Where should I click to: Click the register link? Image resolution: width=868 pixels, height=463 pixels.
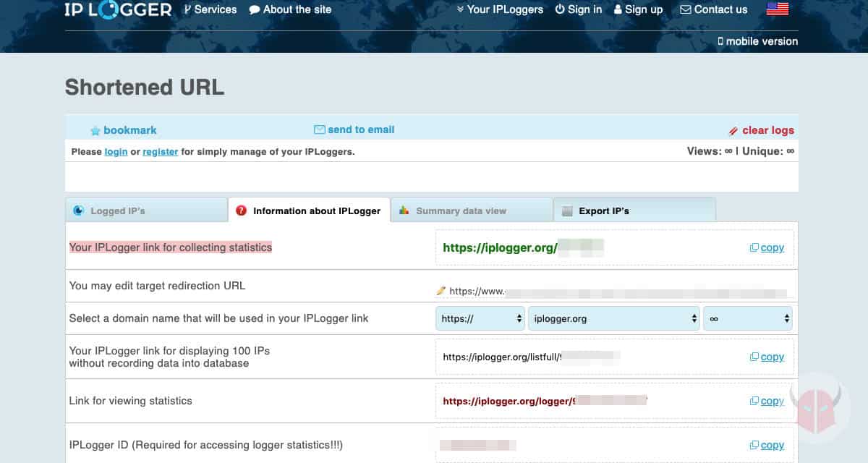(x=161, y=152)
